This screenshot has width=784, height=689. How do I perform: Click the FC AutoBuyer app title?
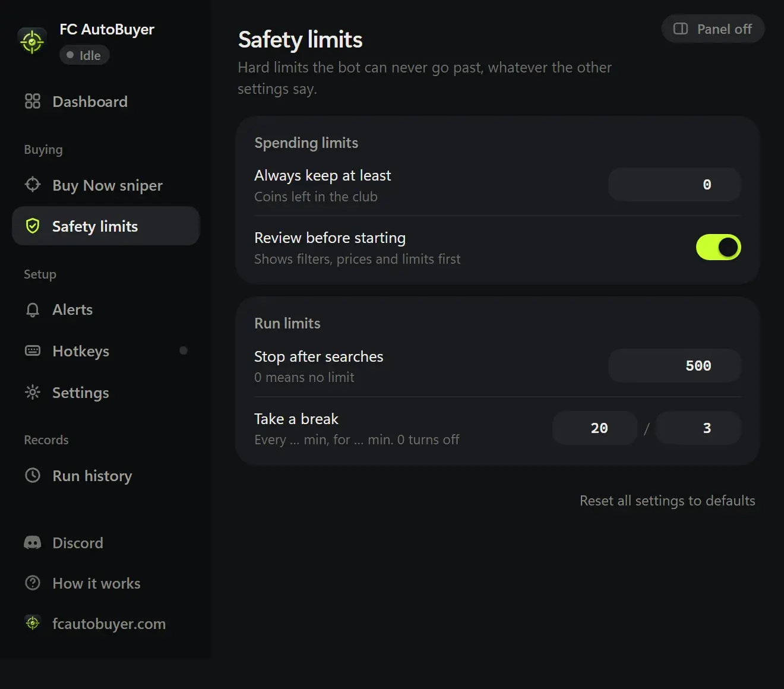point(107,29)
